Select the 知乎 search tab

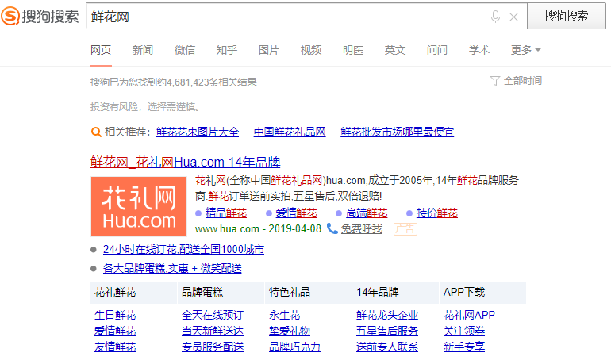point(227,50)
